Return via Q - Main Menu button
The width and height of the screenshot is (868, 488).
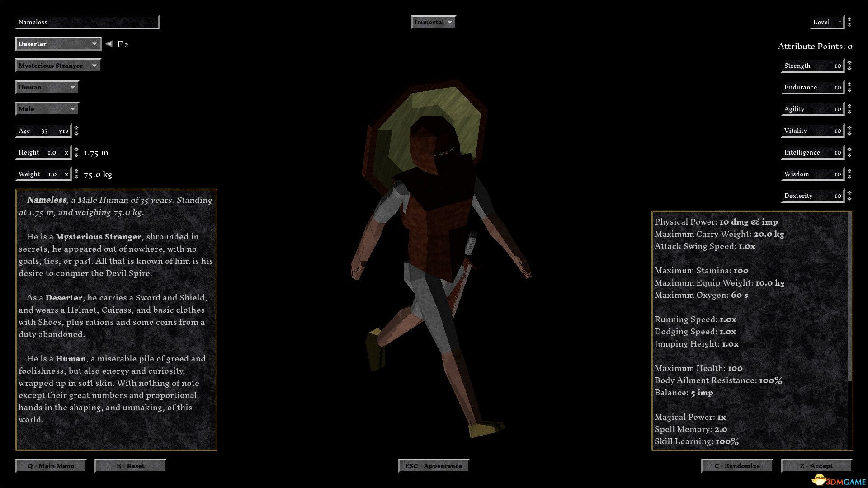(x=51, y=466)
